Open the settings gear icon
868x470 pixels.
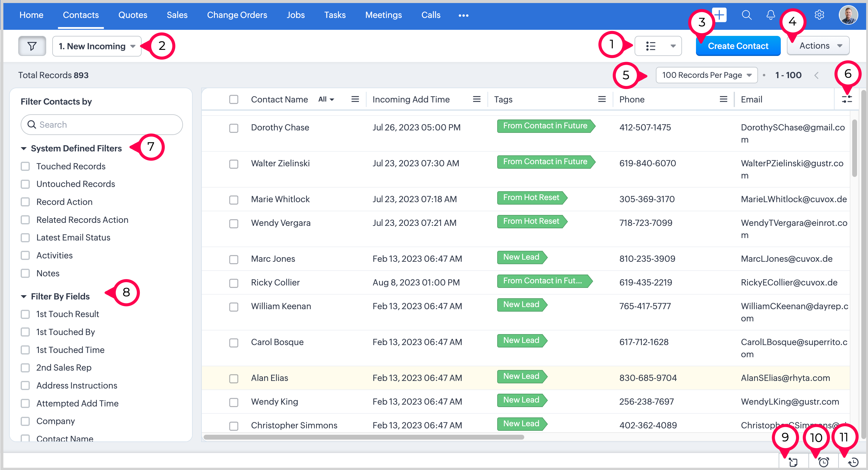click(819, 15)
